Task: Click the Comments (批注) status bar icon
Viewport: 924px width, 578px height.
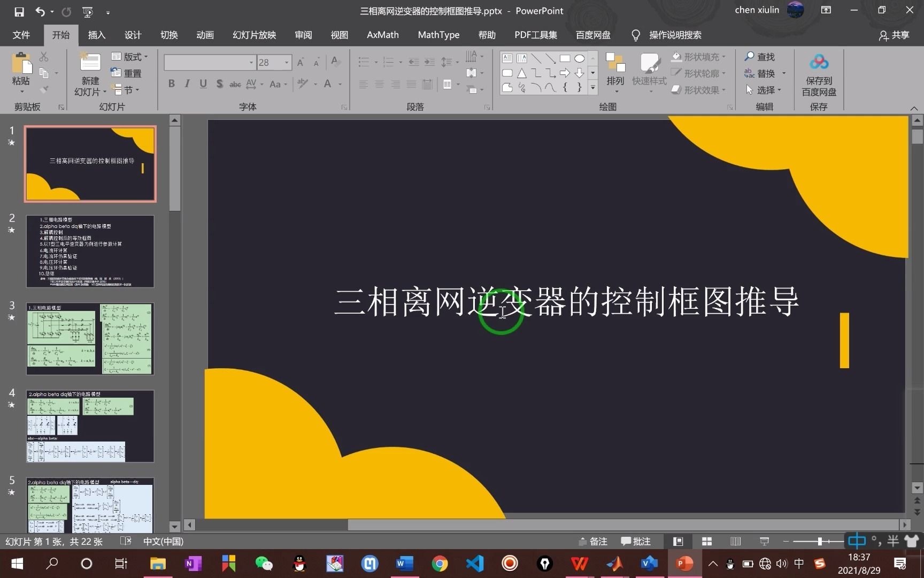Action: tap(636, 542)
